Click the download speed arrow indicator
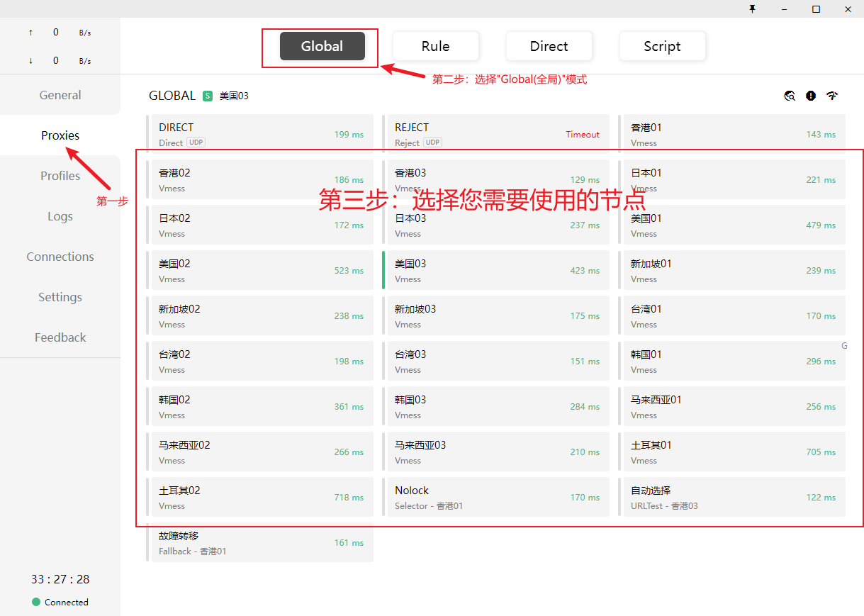The width and height of the screenshot is (864, 616). click(30, 61)
